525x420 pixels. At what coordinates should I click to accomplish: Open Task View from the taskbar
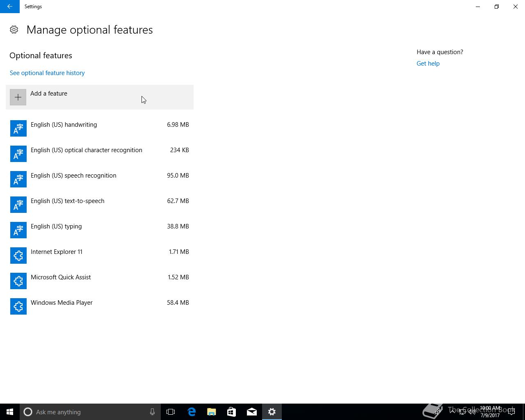tap(171, 412)
